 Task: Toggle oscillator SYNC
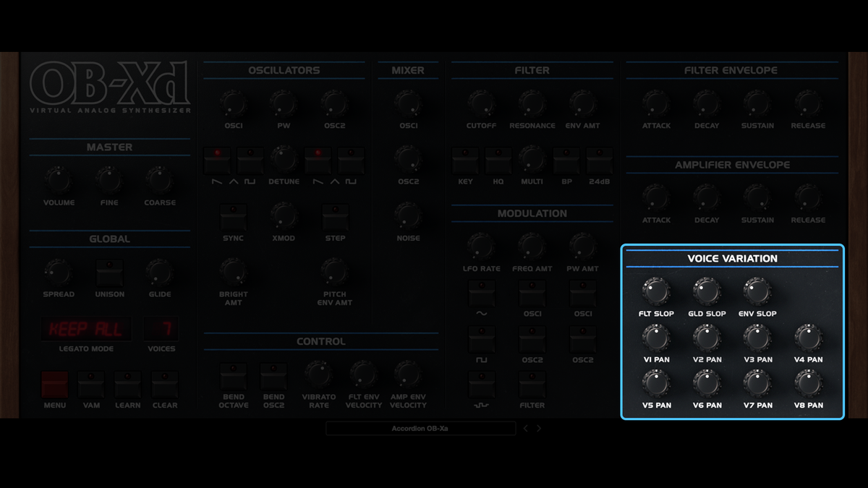pyautogui.click(x=233, y=217)
